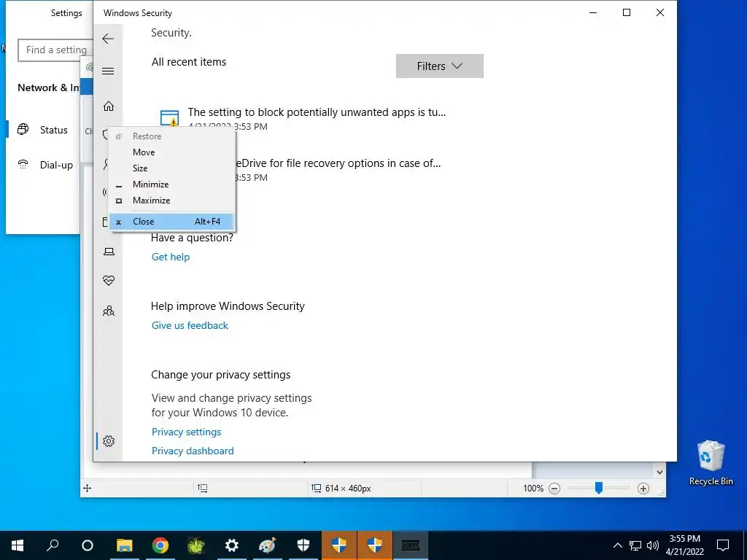Choose Maximize from the window menu

(171, 201)
